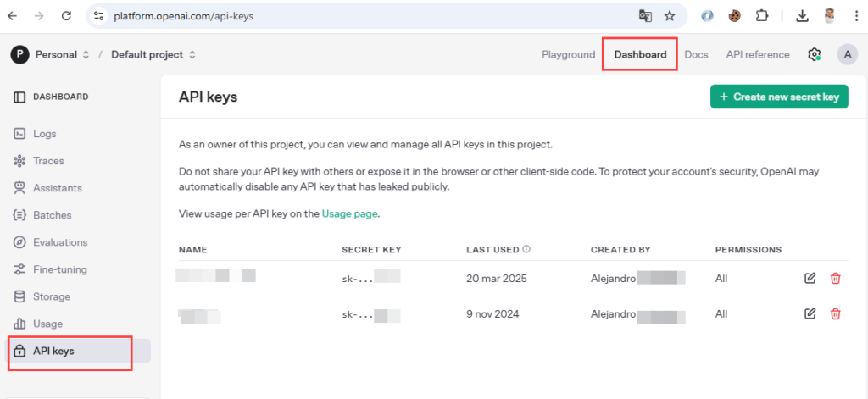Open the Chrome profile avatar
Viewport: 868px width, 399px height.
click(829, 16)
